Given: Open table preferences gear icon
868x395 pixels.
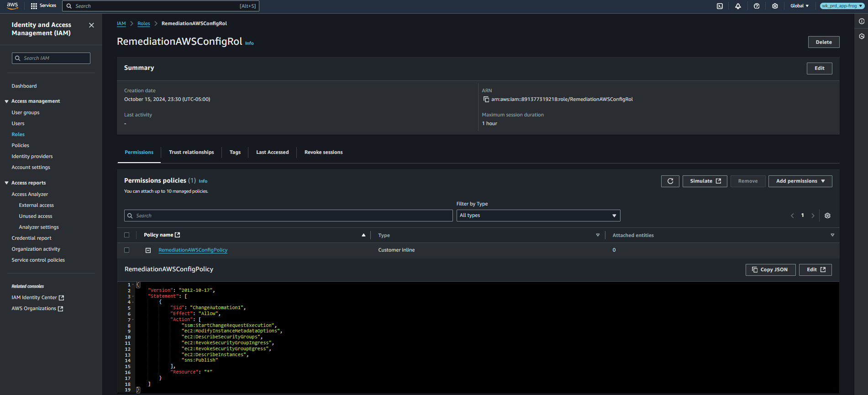Looking at the screenshot, I should pyautogui.click(x=827, y=216).
